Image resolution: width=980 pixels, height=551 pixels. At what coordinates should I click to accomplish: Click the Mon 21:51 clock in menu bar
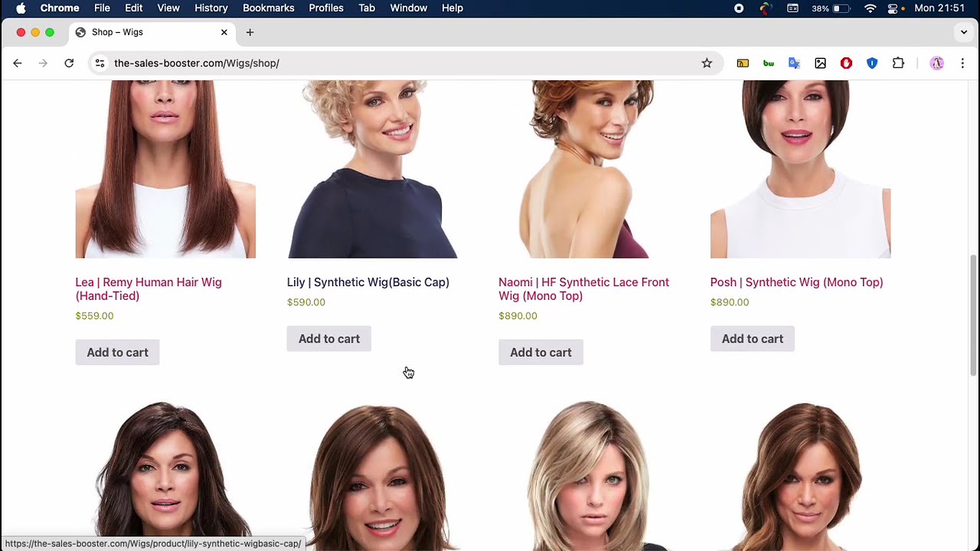coord(939,8)
